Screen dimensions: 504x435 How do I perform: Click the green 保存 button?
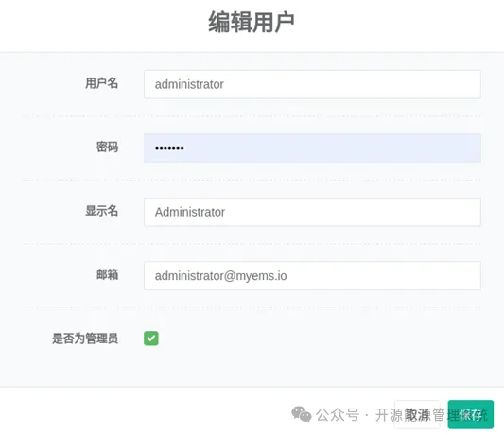[x=471, y=414]
